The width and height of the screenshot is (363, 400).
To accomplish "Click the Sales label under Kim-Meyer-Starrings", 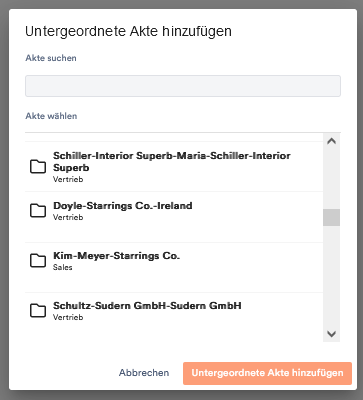I will (63, 267).
